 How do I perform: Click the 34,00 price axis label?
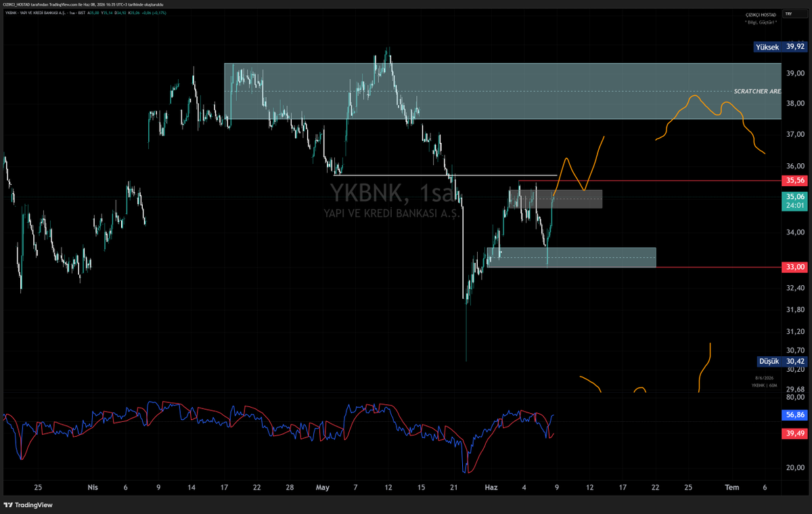point(794,232)
